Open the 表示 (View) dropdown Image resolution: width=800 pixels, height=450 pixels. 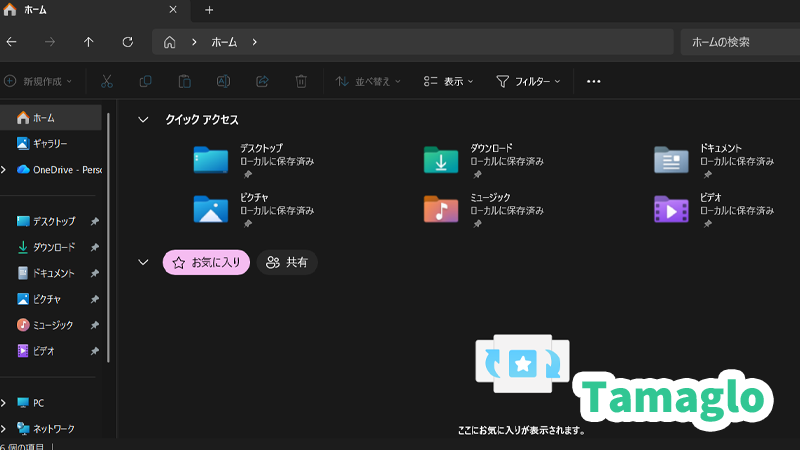(446, 81)
